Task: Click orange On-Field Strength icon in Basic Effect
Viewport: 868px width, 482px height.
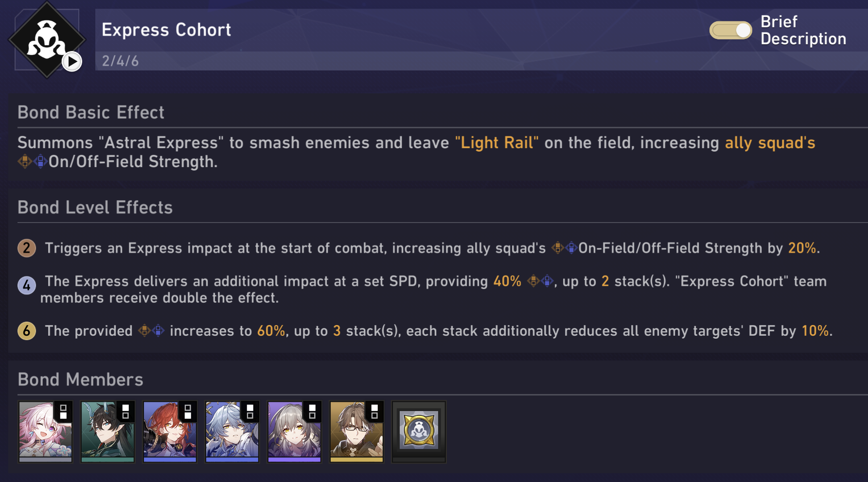Action: [x=24, y=161]
